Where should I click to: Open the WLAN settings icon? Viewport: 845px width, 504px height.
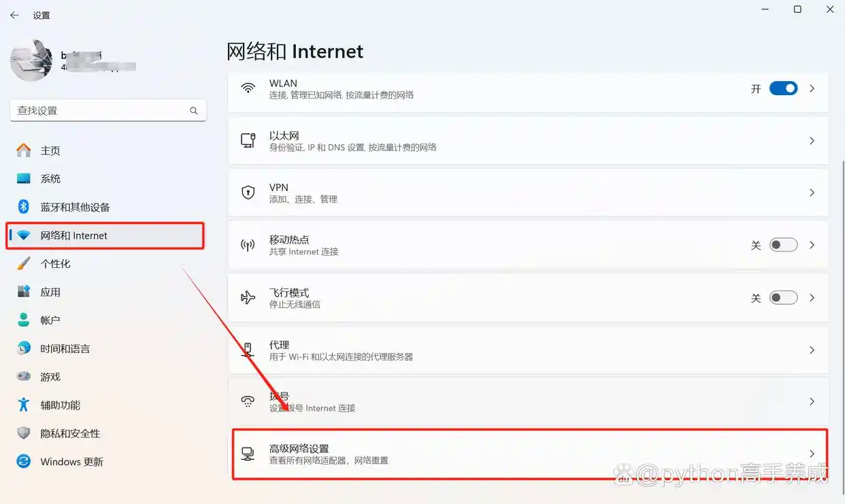coord(247,89)
